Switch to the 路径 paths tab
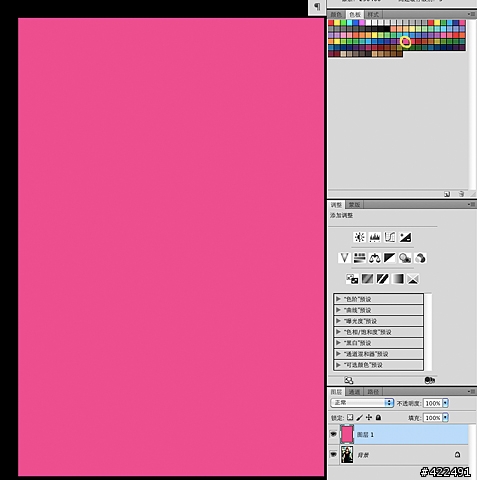Image resolution: width=477 pixels, height=480 pixels. tap(373, 392)
